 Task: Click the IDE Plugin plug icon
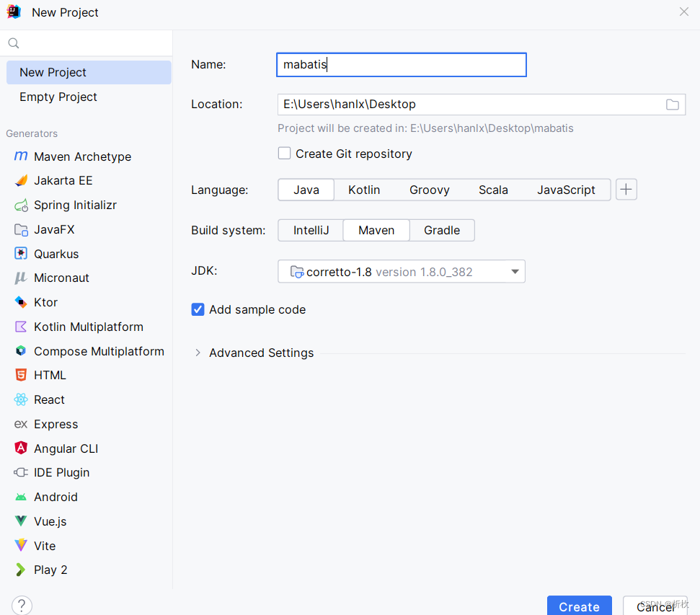(x=21, y=472)
